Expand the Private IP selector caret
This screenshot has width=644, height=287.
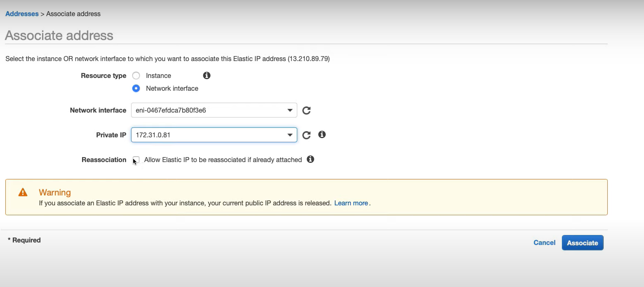point(290,135)
